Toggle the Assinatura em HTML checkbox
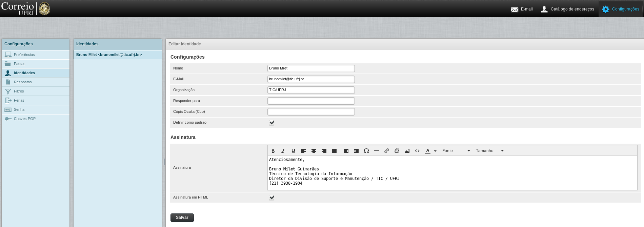Screen dimensions: 644x227 (271, 198)
